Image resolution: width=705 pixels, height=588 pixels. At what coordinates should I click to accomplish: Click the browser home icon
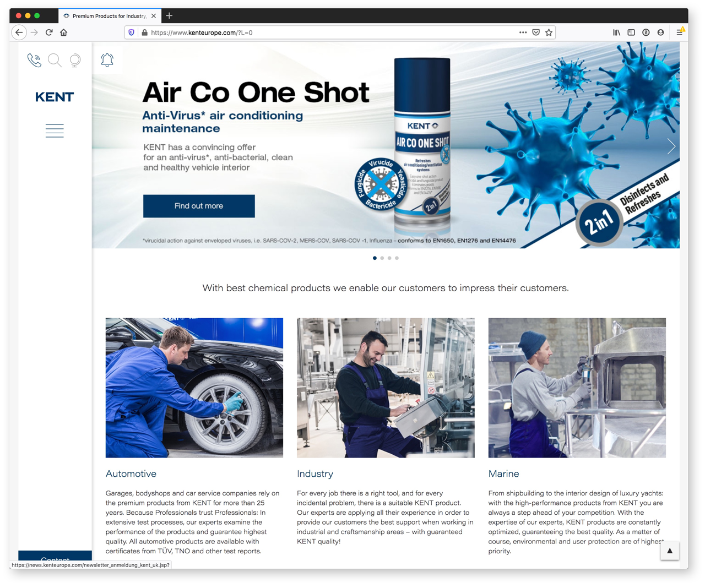pos(64,32)
